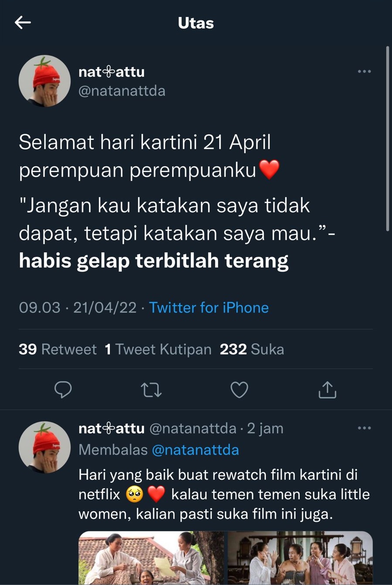Open the main tweet profile avatar
Viewport: 392px width, 585px height.
(x=44, y=81)
